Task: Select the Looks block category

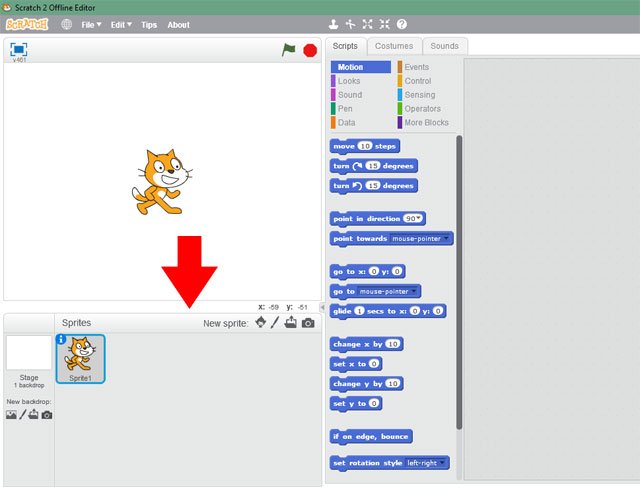Action: [349, 81]
